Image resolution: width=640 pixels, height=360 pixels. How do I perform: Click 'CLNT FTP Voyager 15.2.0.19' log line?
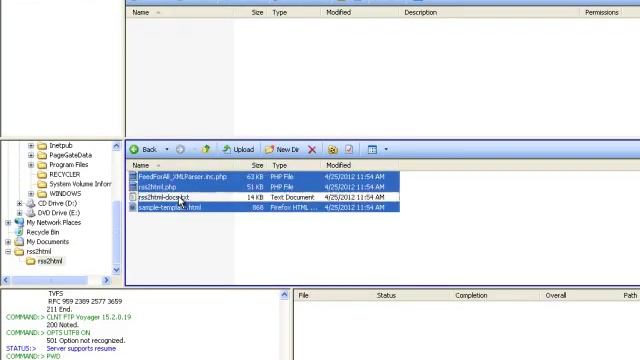click(89, 317)
